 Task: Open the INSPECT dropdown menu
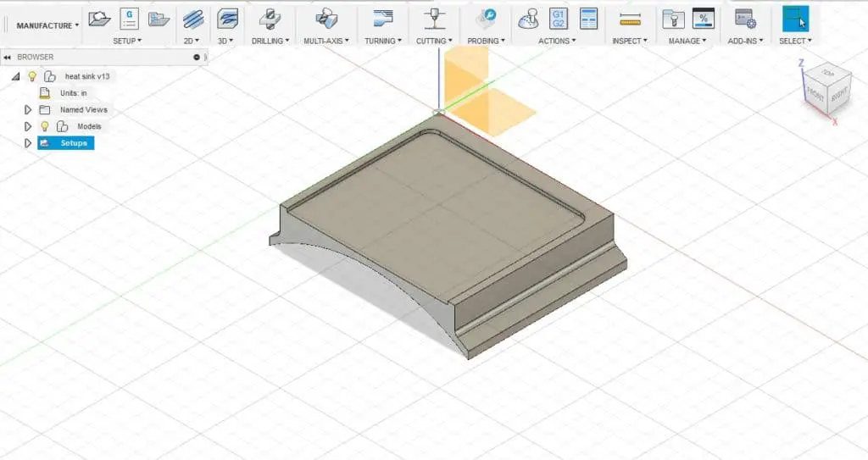(630, 41)
